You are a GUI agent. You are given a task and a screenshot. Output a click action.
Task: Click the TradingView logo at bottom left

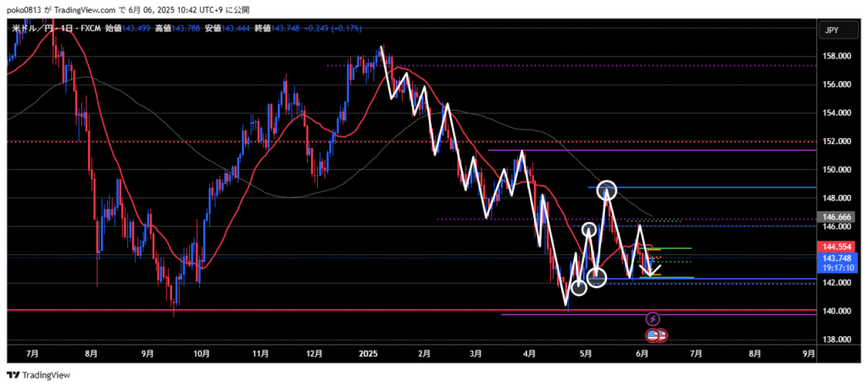click(x=41, y=374)
